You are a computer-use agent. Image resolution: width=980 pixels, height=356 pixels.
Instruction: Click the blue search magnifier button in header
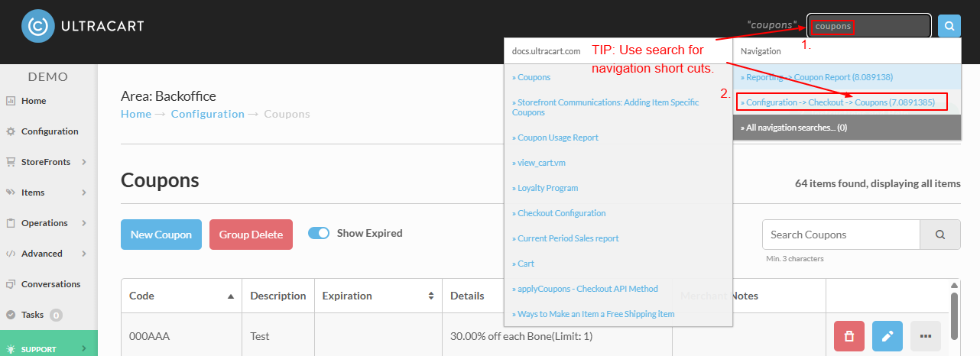click(x=949, y=26)
